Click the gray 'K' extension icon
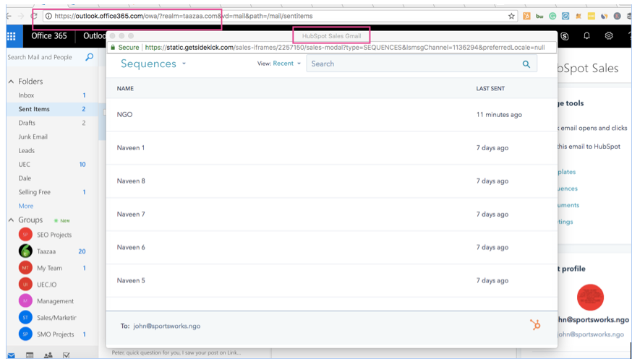632x364 pixels. 617,16
